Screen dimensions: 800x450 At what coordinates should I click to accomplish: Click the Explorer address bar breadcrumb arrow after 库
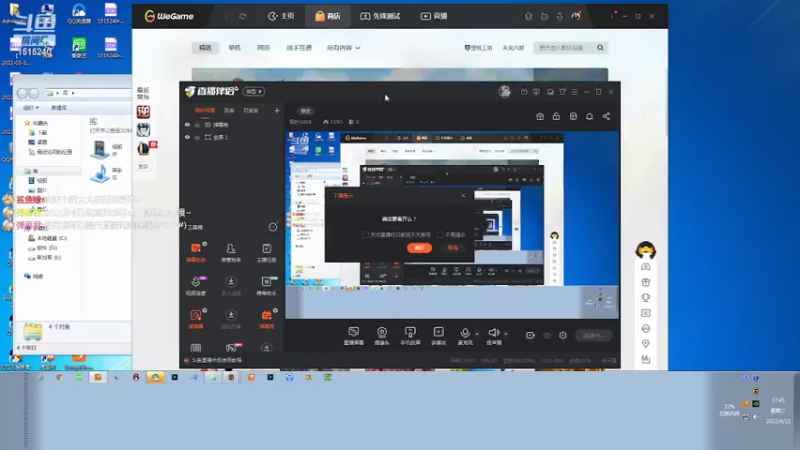point(73,93)
